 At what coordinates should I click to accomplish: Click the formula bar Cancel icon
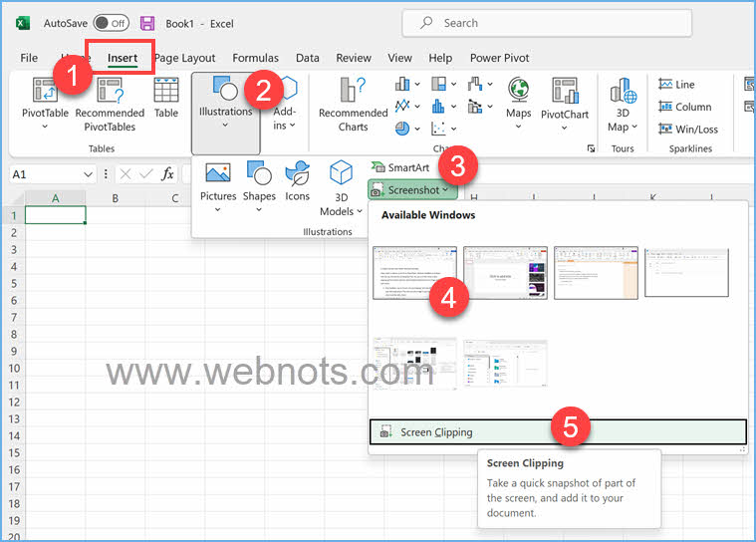pyautogui.click(x=126, y=174)
